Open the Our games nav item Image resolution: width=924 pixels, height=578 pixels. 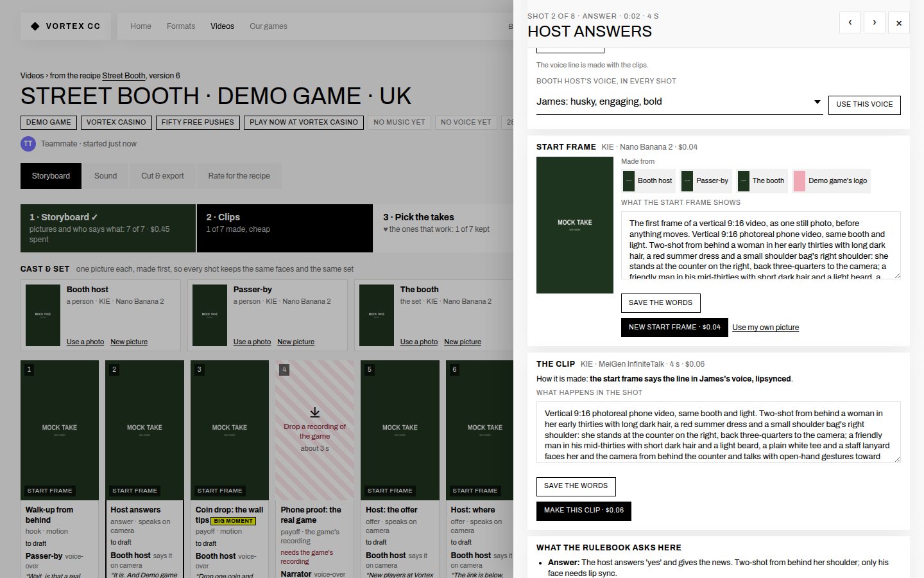coord(268,26)
